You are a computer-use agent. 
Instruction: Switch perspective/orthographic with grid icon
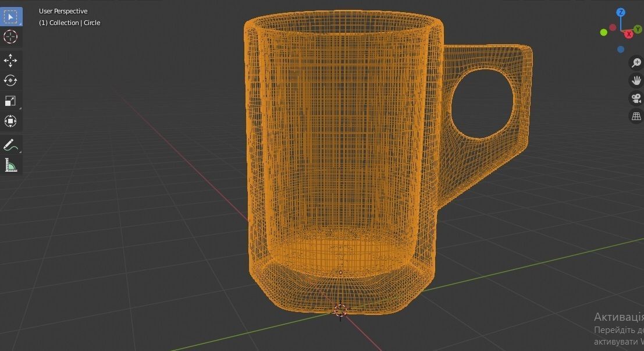point(636,116)
